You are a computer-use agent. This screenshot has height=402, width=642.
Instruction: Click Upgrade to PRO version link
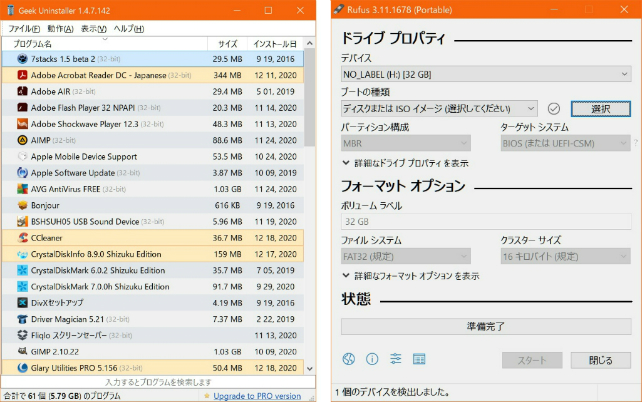(257, 396)
